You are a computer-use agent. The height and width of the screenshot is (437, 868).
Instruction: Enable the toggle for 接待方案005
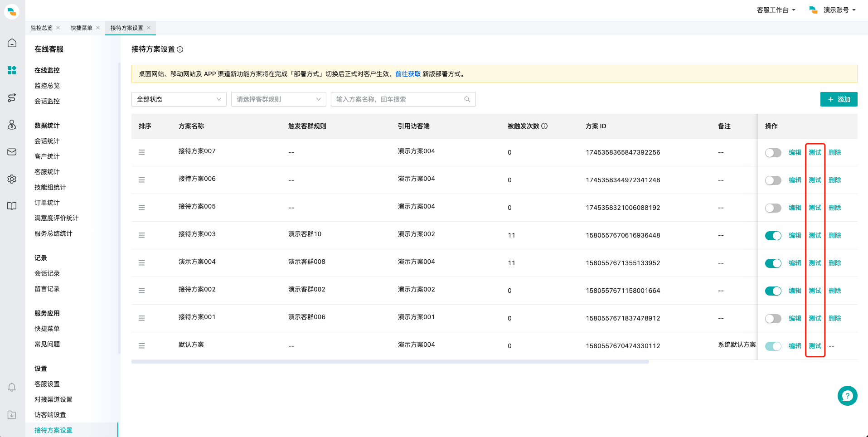click(x=773, y=208)
